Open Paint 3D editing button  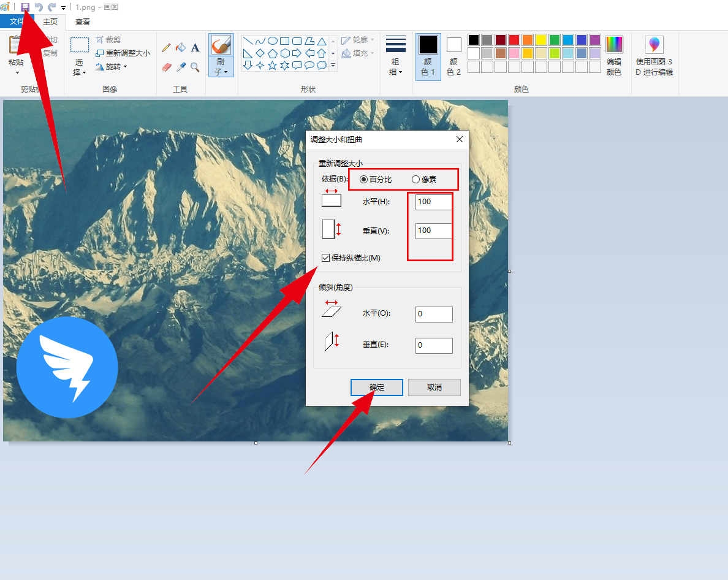pyautogui.click(x=654, y=56)
